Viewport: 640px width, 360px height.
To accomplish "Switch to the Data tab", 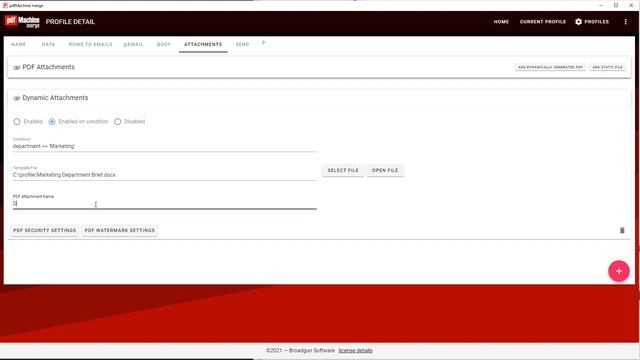I will pos(48,44).
